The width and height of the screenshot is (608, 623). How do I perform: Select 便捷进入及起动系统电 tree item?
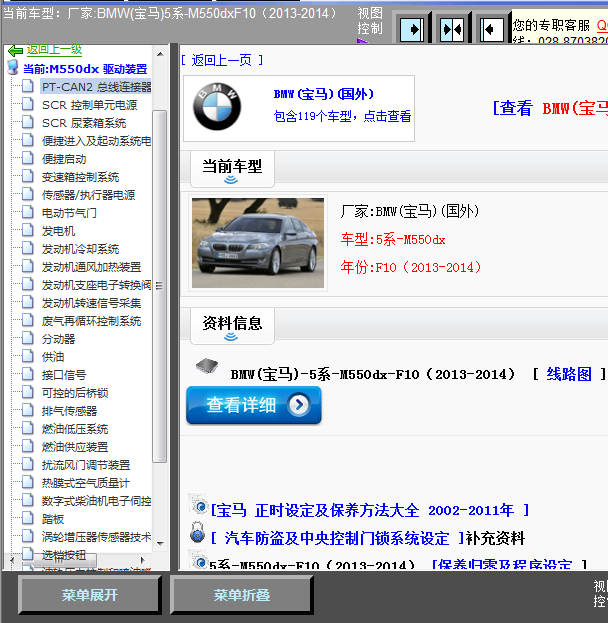click(97, 141)
